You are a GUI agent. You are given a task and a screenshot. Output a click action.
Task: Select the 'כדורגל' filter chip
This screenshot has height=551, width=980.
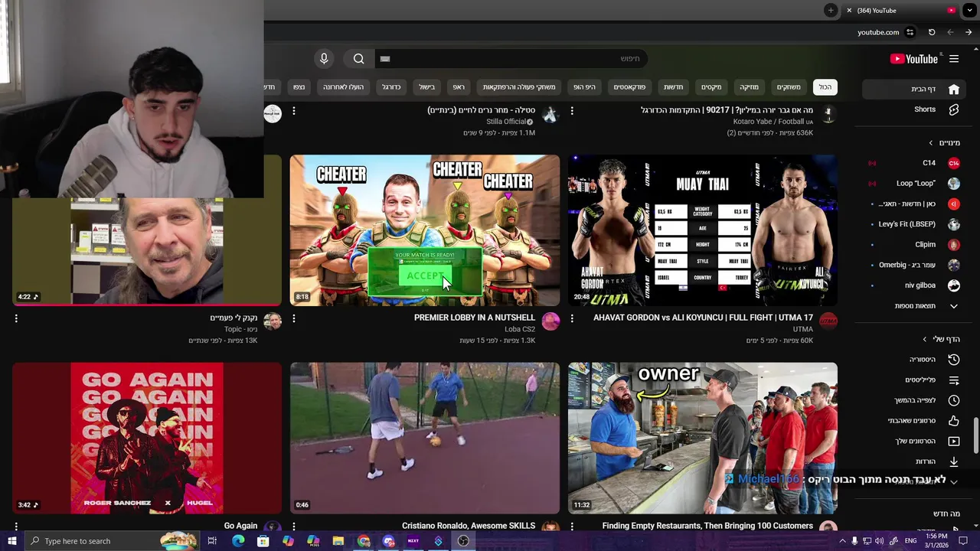[391, 87]
